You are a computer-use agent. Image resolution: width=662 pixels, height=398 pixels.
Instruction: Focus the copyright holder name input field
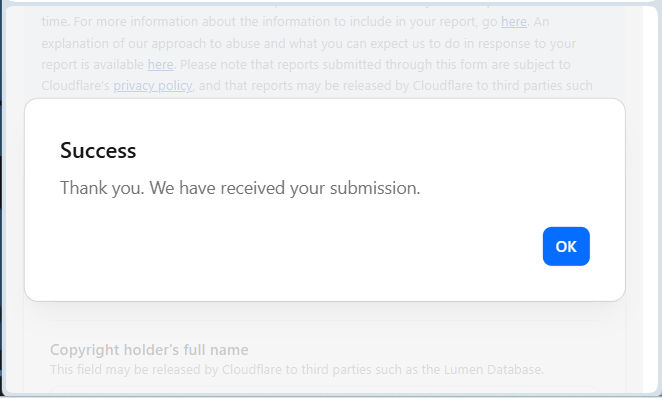point(324,390)
